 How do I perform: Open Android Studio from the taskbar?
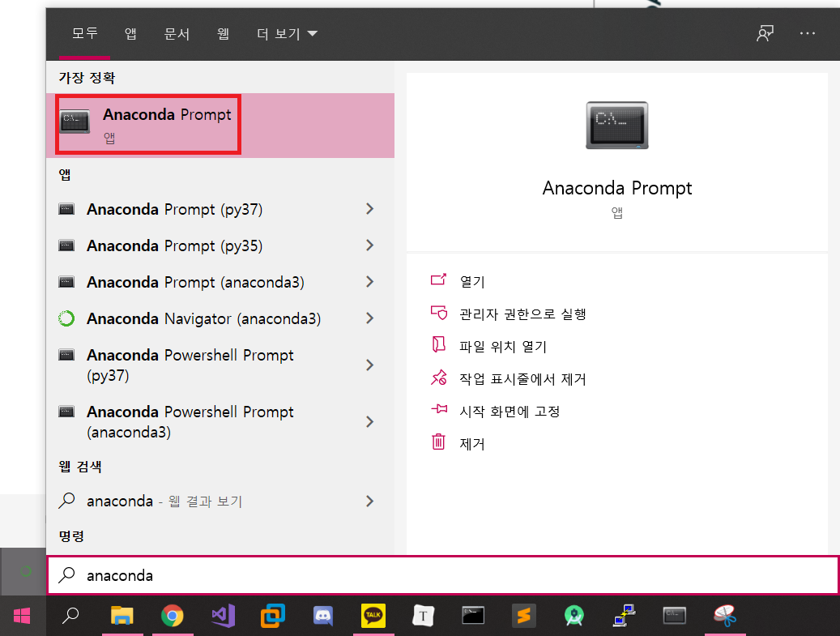[574, 616]
